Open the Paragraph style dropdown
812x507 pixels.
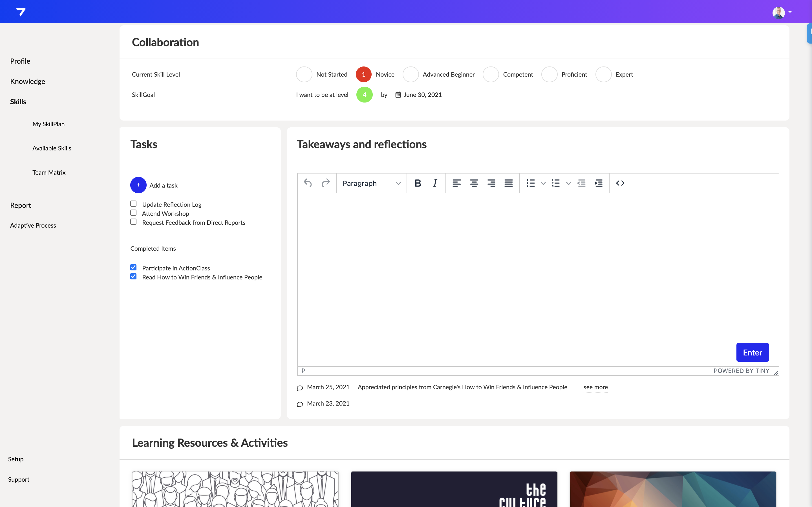(x=370, y=183)
